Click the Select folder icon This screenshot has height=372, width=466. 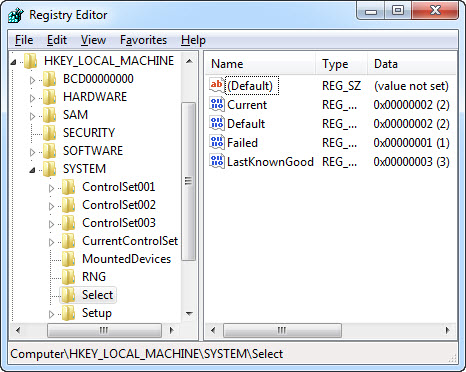tap(69, 295)
